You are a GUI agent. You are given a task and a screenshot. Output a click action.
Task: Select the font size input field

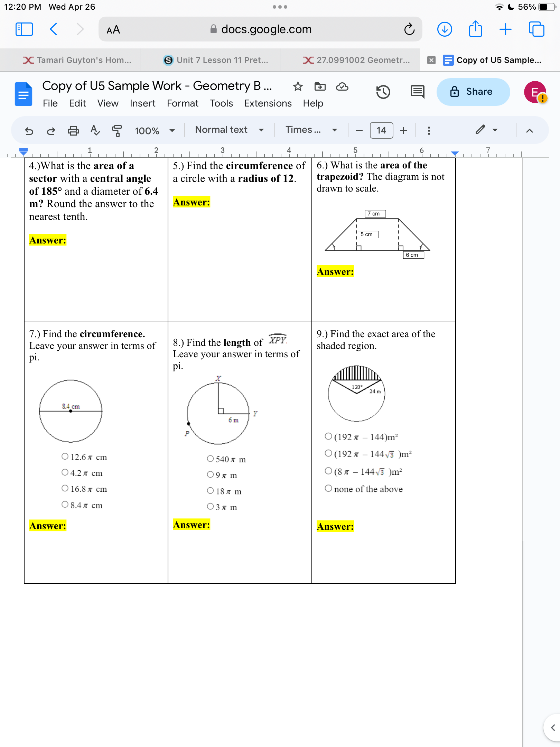(x=381, y=130)
